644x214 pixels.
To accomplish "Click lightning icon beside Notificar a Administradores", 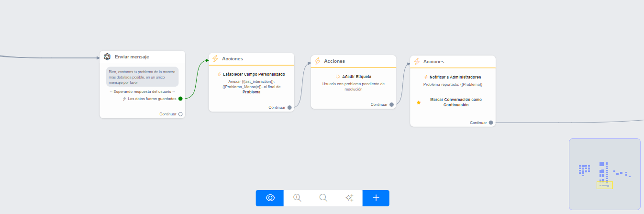I will (x=426, y=77).
